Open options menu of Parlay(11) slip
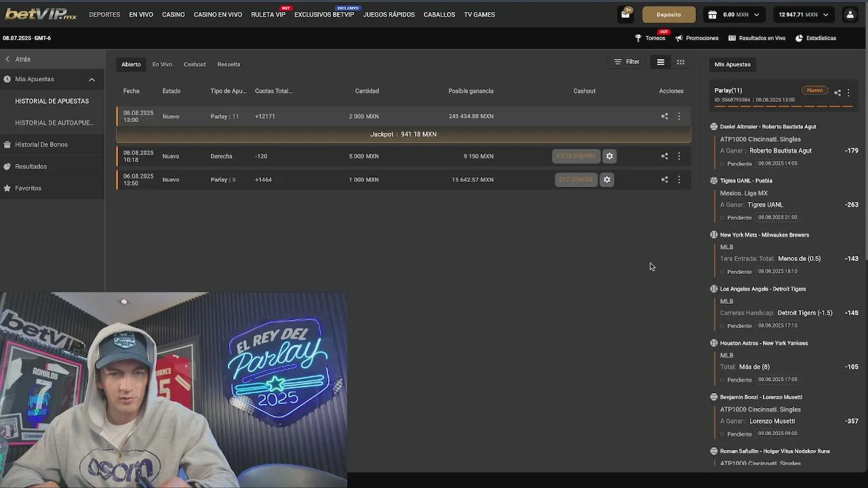This screenshot has width=868, height=488. 848,93
